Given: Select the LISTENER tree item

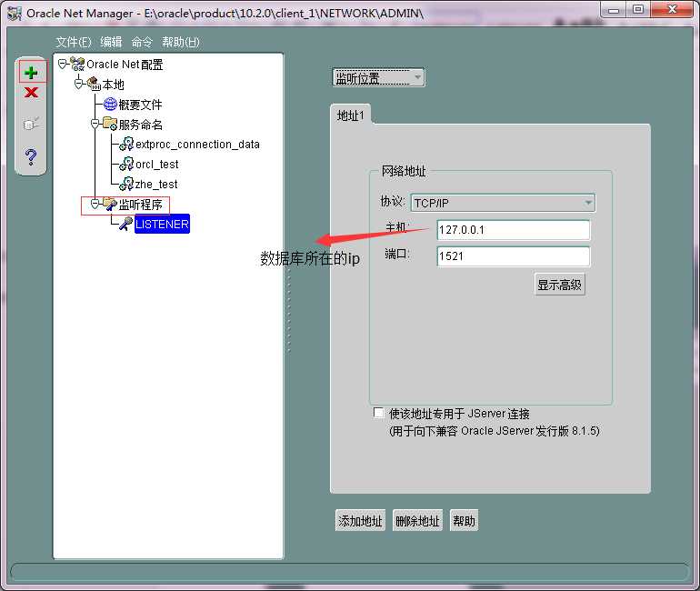Looking at the screenshot, I should [162, 224].
